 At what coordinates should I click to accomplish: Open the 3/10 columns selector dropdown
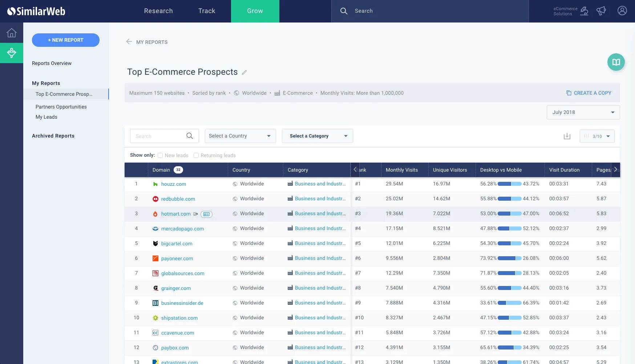coord(597,136)
